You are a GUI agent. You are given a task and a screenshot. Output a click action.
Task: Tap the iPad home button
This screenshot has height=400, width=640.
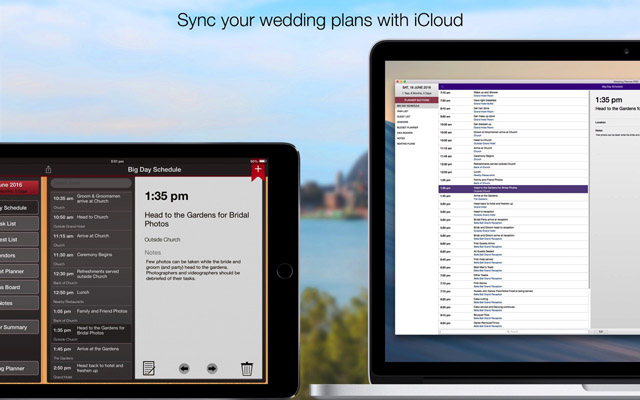click(x=284, y=271)
